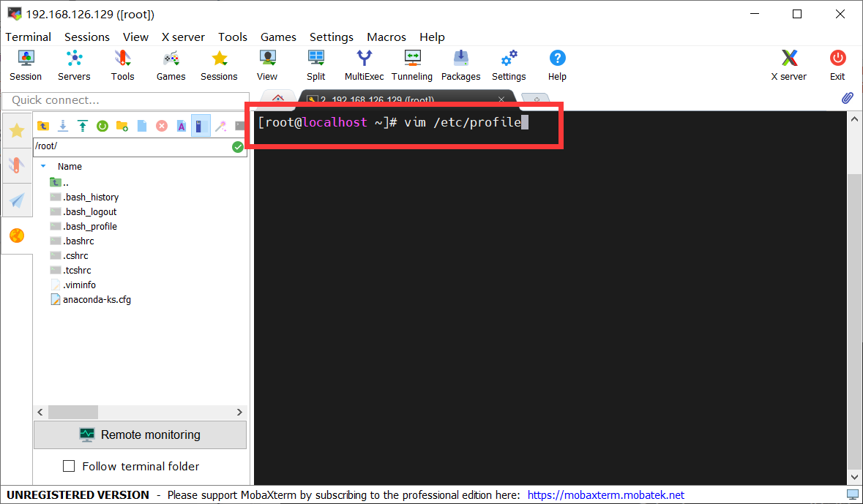Click file list horizontal scrollbar right arrow
The width and height of the screenshot is (863, 504).
[x=239, y=412]
